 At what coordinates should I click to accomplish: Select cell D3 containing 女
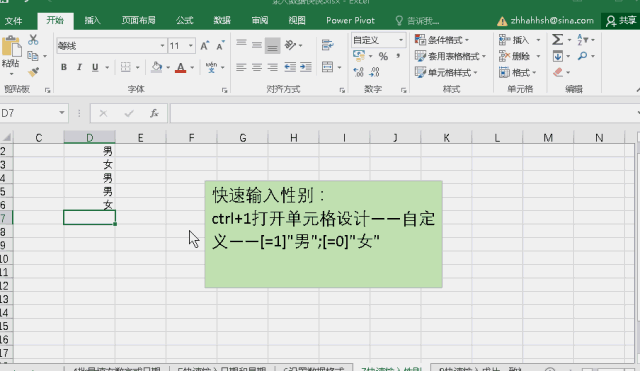[89, 164]
